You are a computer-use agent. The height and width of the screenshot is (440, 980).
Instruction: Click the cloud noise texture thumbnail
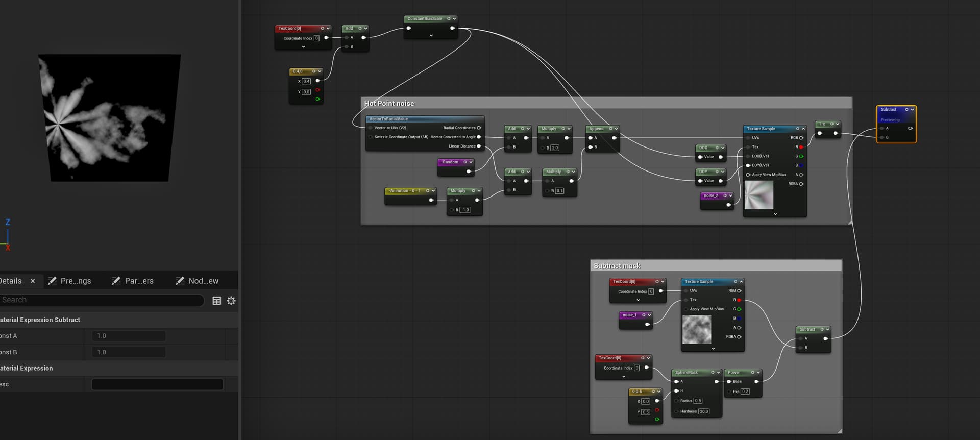[x=697, y=329]
